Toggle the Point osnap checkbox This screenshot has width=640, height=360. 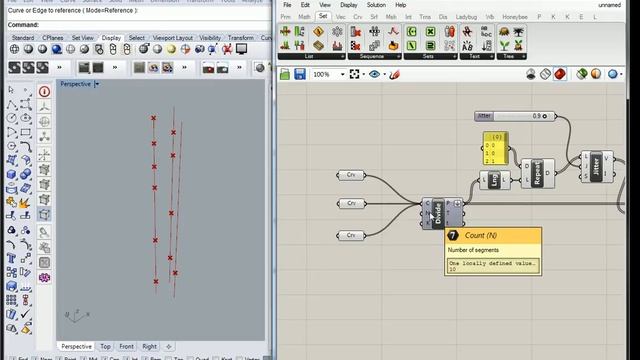(59, 358)
